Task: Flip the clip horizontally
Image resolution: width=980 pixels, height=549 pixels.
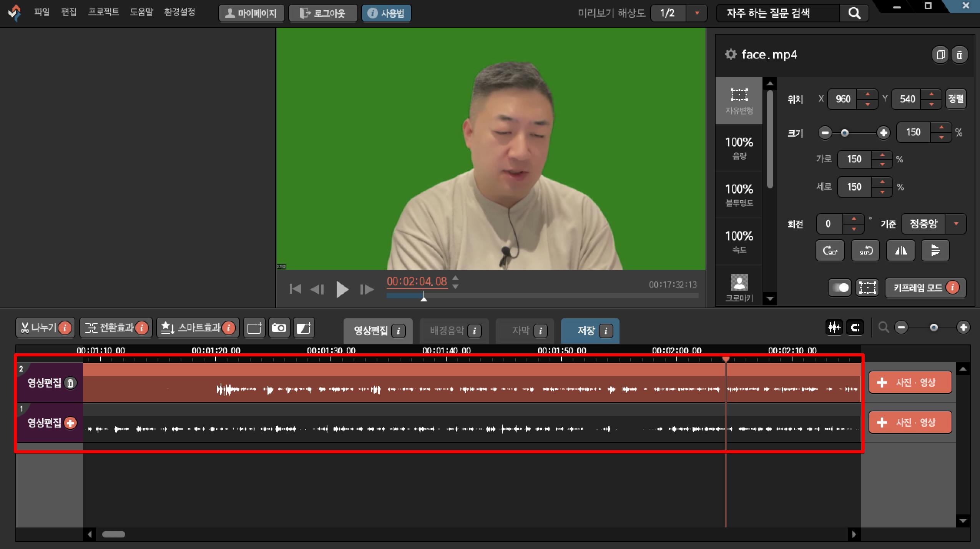Action: tap(900, 251)
